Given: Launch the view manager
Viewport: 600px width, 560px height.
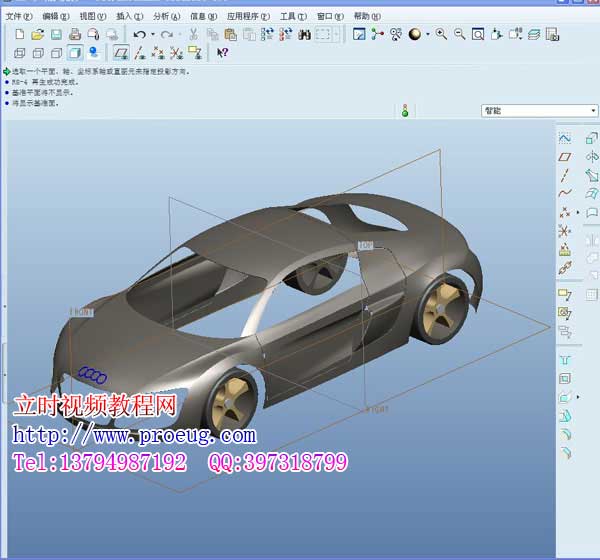Looking at the screenshot, I should click(x=552, y=34).
